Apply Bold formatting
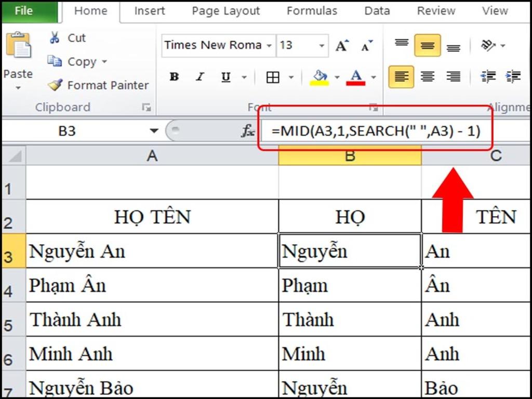 pos(174,76)
